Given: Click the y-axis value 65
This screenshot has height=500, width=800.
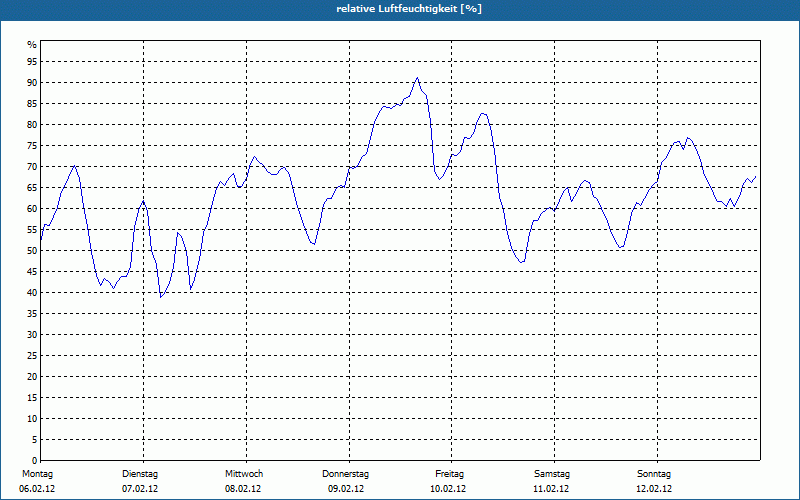Looking at the screenshot, I should [32, 188].
